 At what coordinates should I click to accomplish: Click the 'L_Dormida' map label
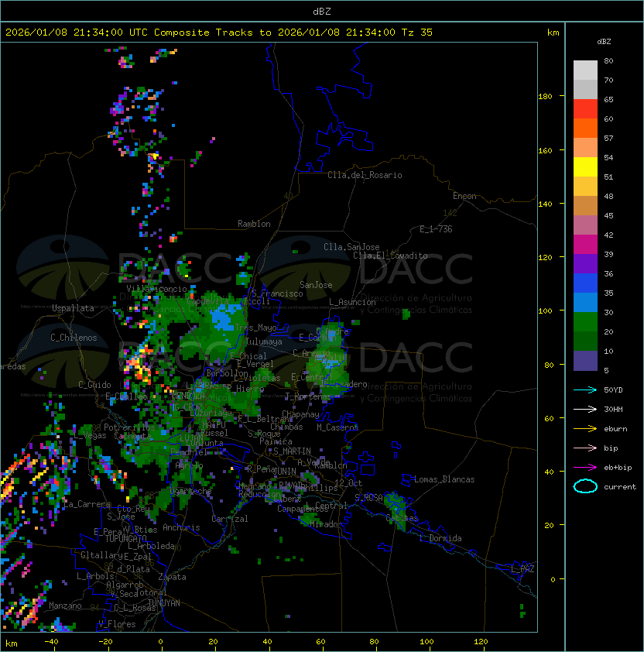(x=440, y=538)
